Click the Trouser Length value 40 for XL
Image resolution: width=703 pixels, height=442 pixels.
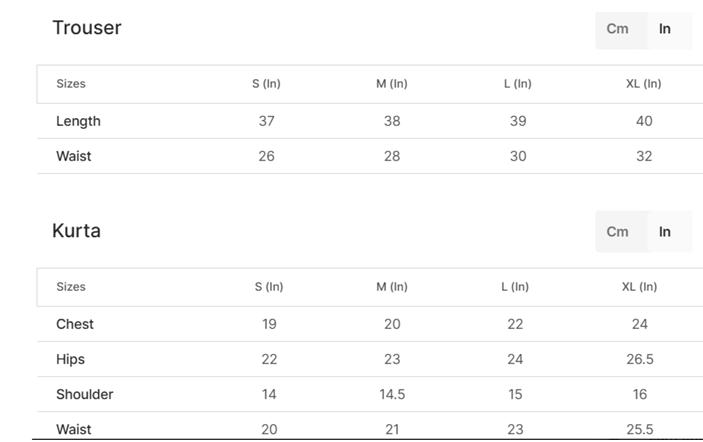(x=644, y=121)
